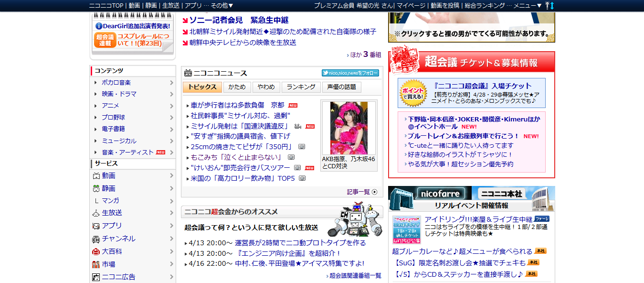Switch to the トピックス news tab
The height and width of the screenshot is (283, 644).
[202, 87]
